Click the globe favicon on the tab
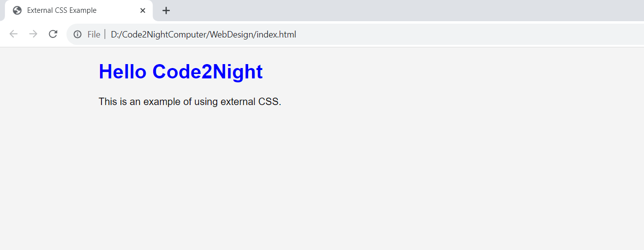The width and height of the screenshot is (644, 250). click(x=17, y=10)
